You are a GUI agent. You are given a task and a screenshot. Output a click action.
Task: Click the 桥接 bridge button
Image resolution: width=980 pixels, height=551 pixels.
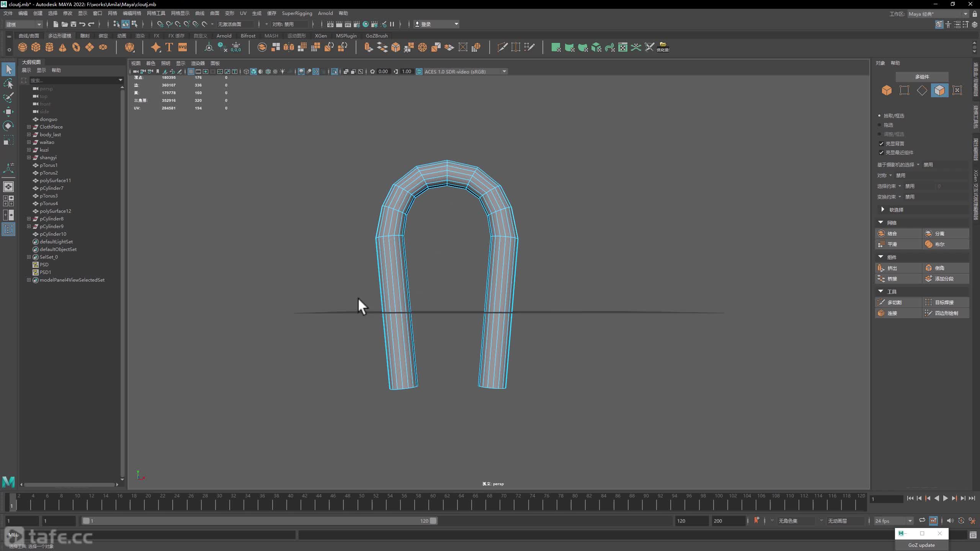(x=898, y=279)
